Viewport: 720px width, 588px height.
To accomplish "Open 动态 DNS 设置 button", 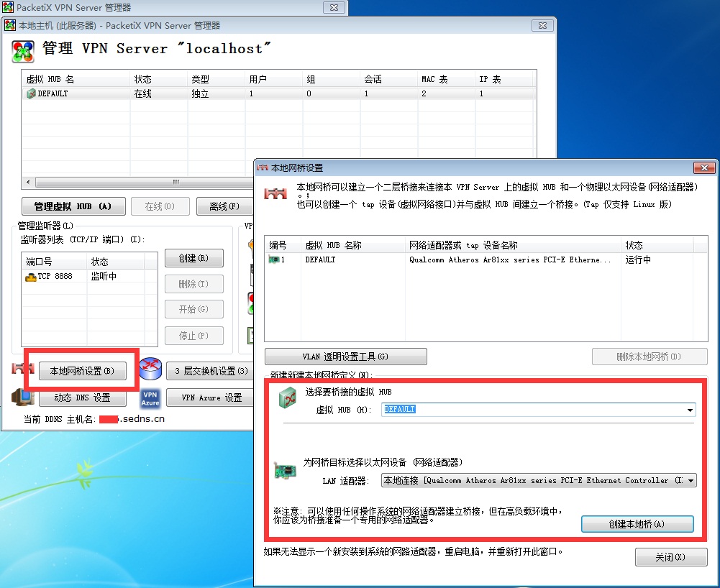I will click(82, 398).
